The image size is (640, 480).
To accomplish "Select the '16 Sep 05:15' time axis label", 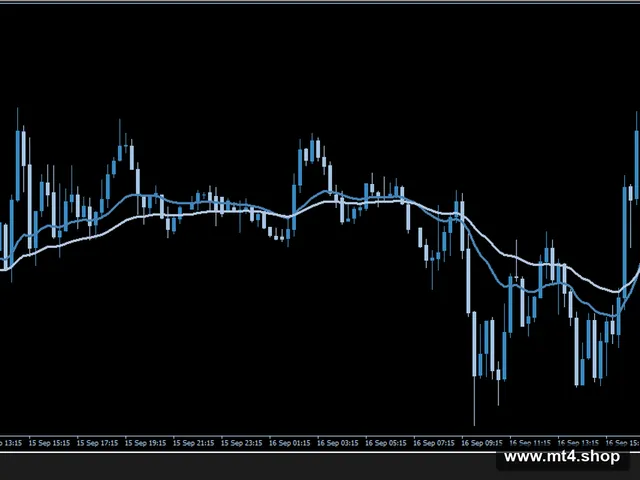I will pos(386,443).
